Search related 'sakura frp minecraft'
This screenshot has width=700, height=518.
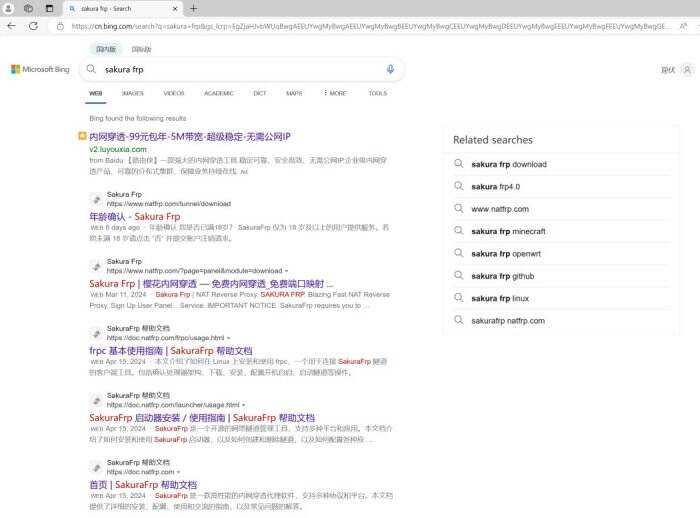click(x=508, y=231)
